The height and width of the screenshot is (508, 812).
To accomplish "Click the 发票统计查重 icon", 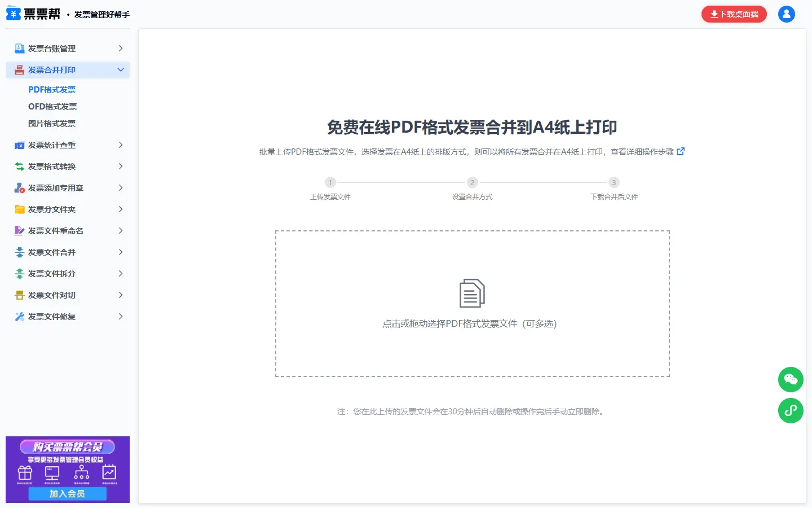I will (20, 145).
